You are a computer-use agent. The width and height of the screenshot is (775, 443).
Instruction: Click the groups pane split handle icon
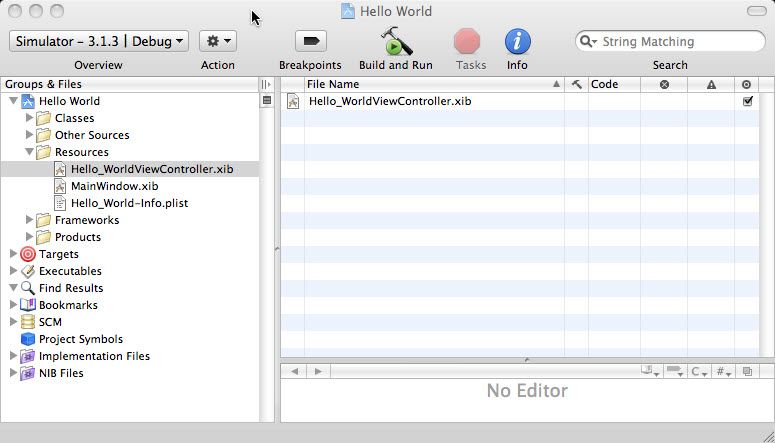pyautogui.click(x=266, y=85)
